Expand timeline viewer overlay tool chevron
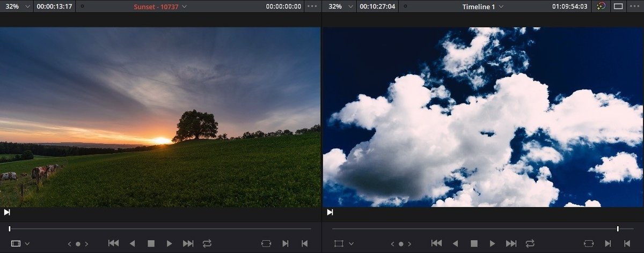 [x=350, y=243]
